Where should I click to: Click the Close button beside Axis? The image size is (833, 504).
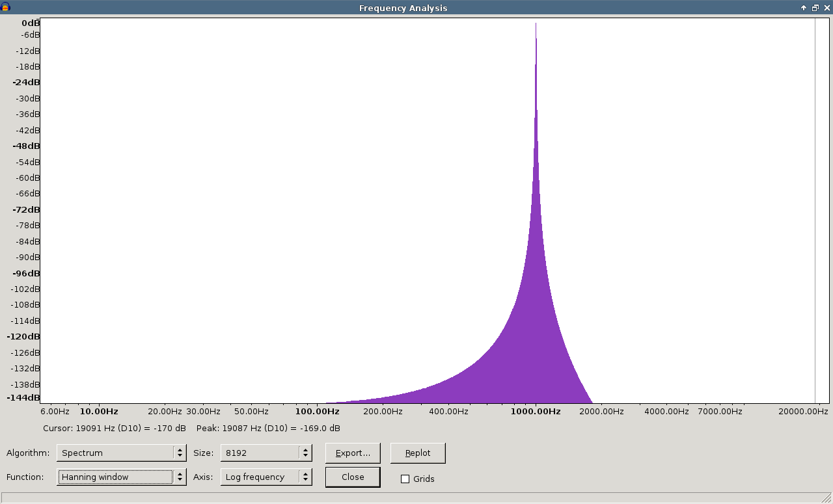pos(353,477)
